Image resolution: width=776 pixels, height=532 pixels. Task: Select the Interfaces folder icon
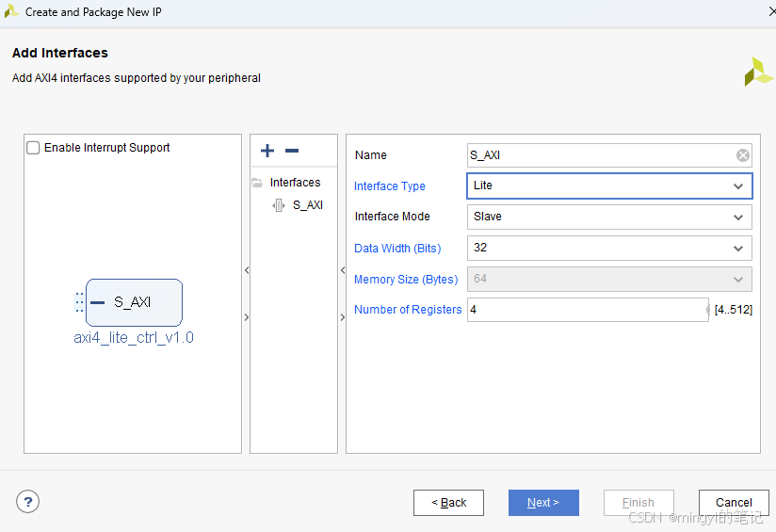pos(257,183)
